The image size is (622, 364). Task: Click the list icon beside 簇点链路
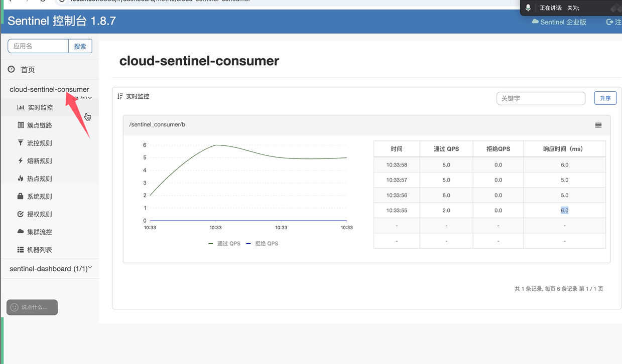click(x=21, y=125)
